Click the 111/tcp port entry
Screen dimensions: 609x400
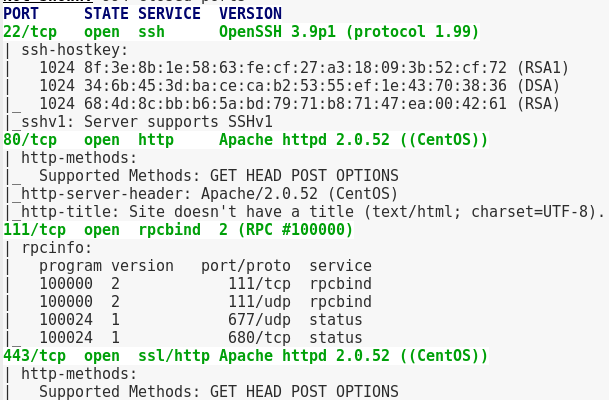[x=35, y=230]
